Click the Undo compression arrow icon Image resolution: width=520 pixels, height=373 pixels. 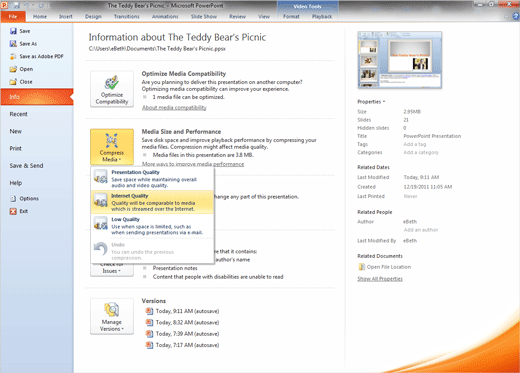pyautogui.click(x=100, y=249)
